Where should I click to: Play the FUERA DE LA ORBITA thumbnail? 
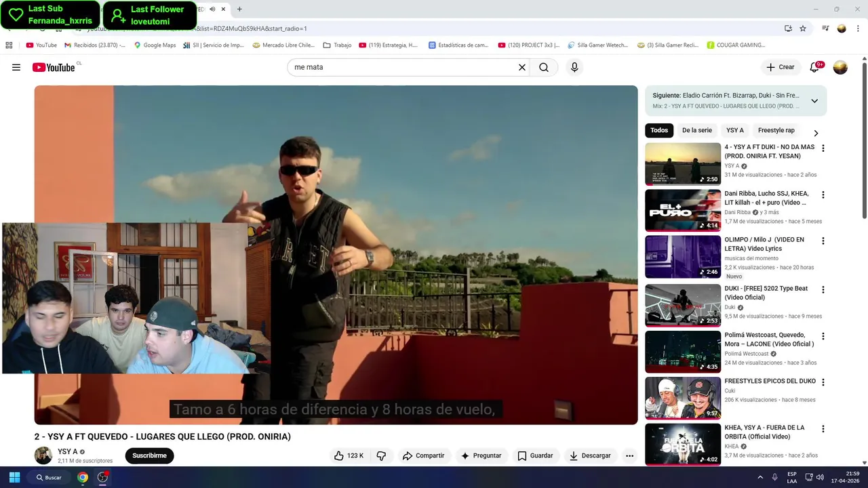pos(683,444)
